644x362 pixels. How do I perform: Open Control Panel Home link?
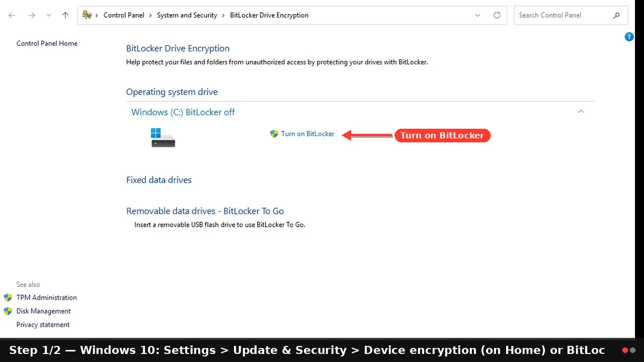pos(47,43)
